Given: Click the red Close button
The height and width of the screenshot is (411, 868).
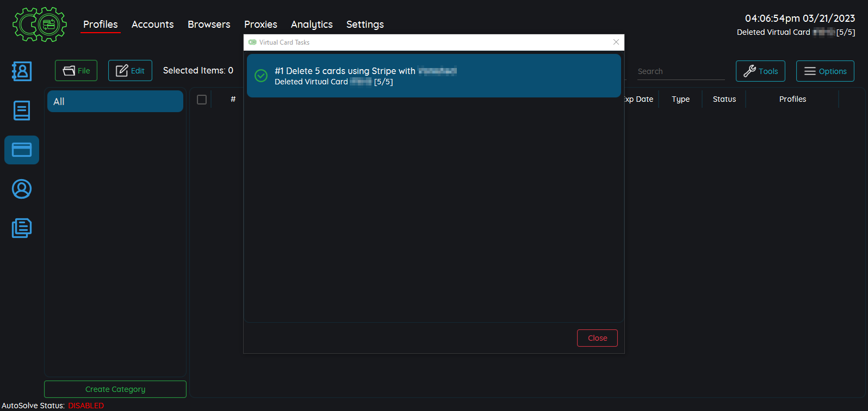Looking at the screenshot, I should click(597, 338).
